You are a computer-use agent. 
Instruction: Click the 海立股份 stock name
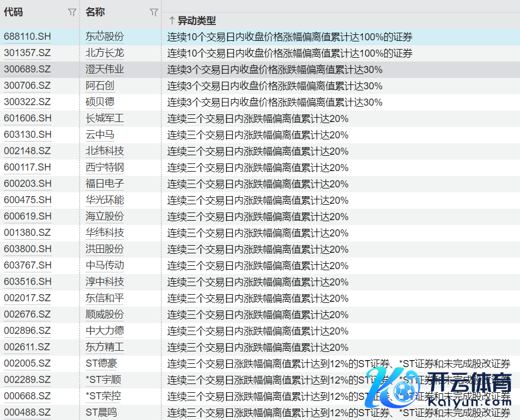click(105, 217)
